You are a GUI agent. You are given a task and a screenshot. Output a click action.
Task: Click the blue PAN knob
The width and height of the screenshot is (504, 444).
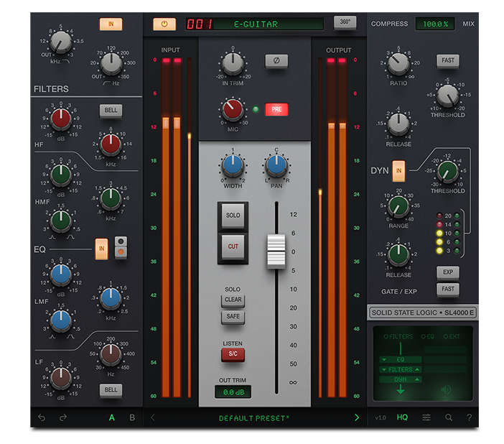point(276,165)
